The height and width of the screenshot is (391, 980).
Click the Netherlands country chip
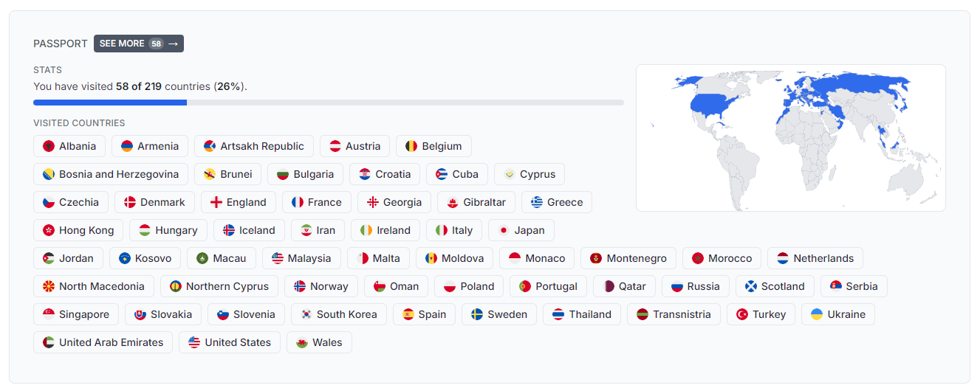(x=815, y=258)
